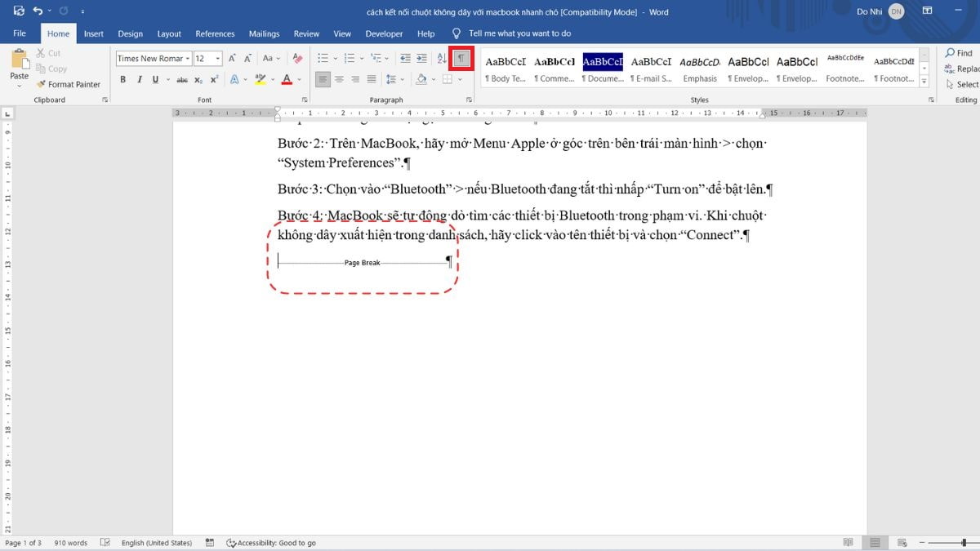Click the Sort A-Z icon
This screenshot has height=551, width=980.
pos(442,58)
